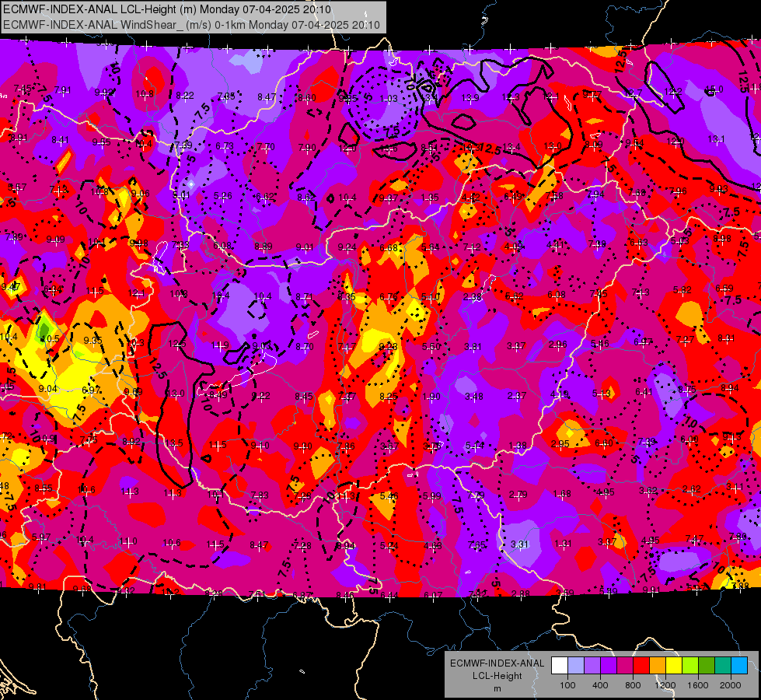Click the wind shear value 6.60
The height and width of the screenshot is (700, 761).
[603, 443]
